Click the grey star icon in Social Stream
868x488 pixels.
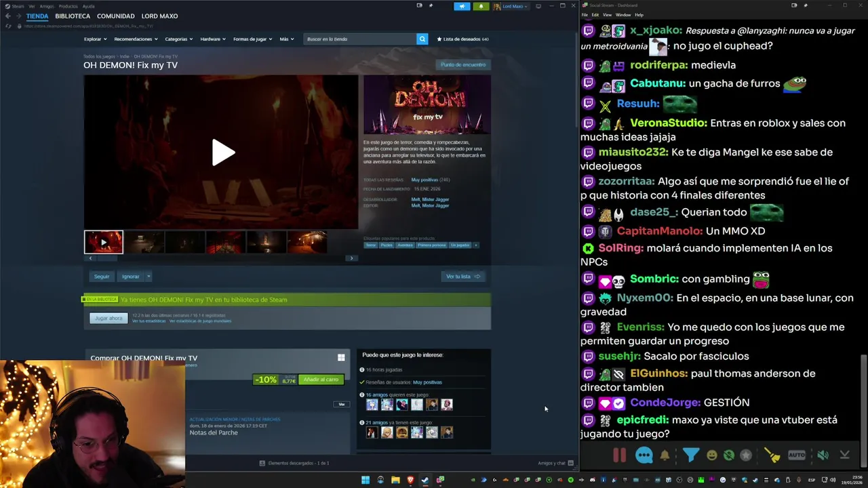point(746,455)
